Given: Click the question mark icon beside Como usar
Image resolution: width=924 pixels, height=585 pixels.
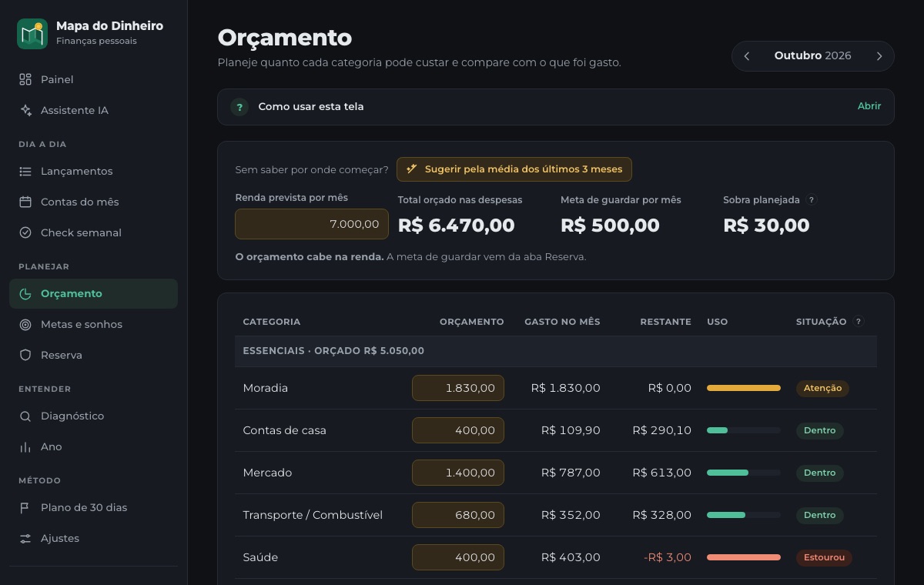Looking at the screenshot, I should pos(239,107).
